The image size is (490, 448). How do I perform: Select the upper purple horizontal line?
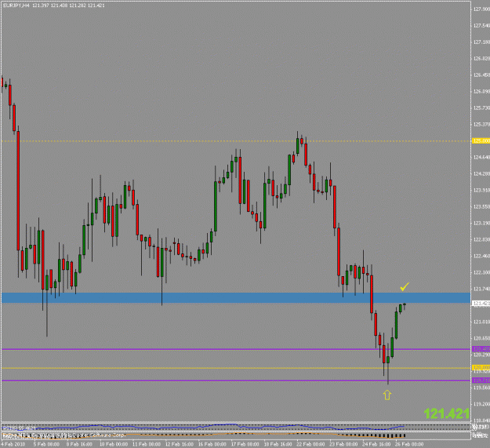(236, 349)
